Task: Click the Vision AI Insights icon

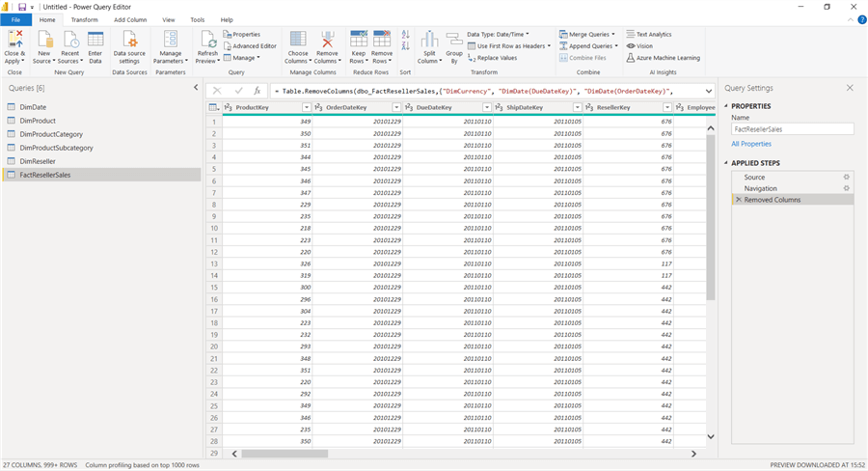Action: point(631,46)
